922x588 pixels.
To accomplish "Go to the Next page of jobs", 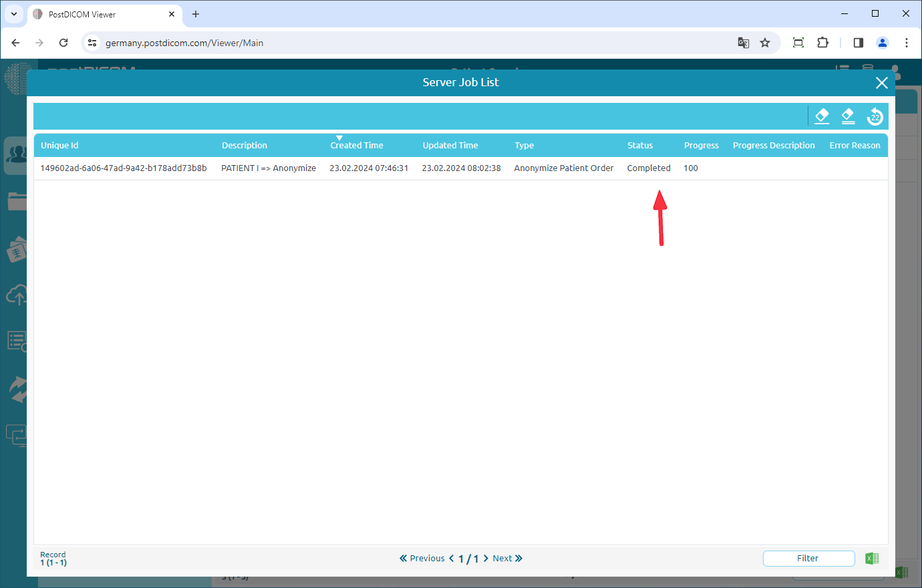I will 502,558.
